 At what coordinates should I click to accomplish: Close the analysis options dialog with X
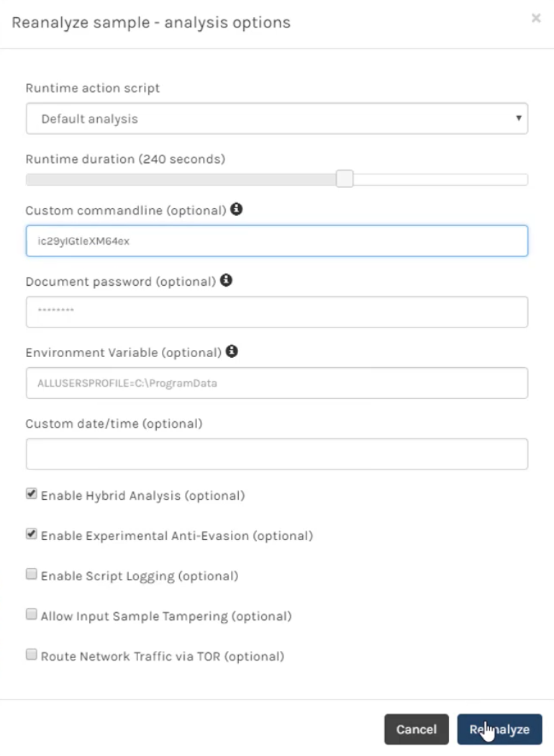[536, 18]
